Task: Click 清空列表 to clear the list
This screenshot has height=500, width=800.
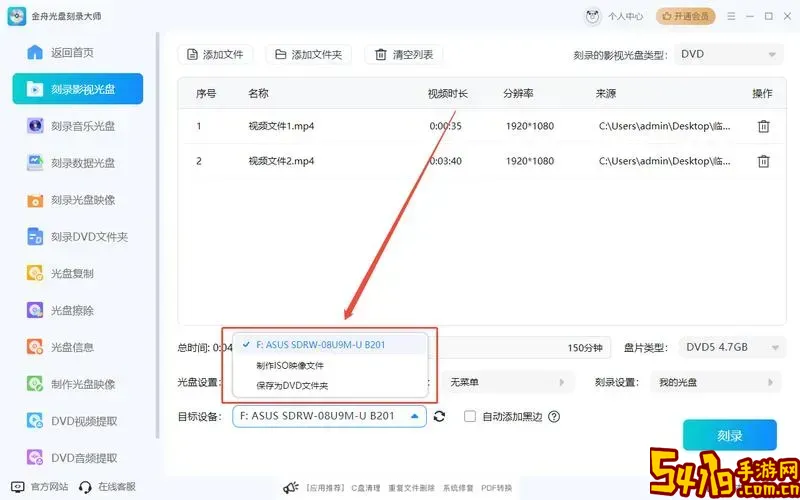Action: tap(404, 55)
